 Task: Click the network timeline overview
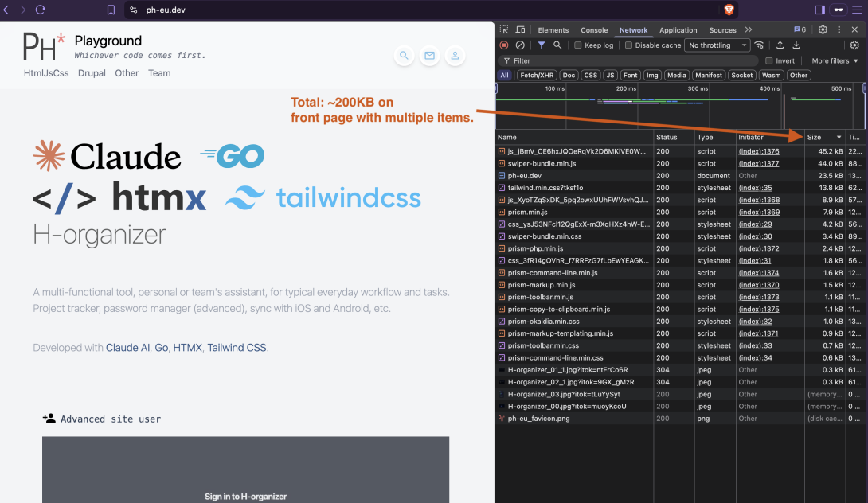coord(680,105)
